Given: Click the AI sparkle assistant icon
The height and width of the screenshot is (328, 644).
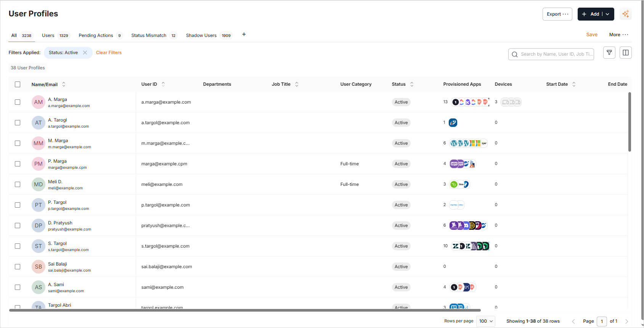Looking at the screenshot, I should click(x=626, y=14).
